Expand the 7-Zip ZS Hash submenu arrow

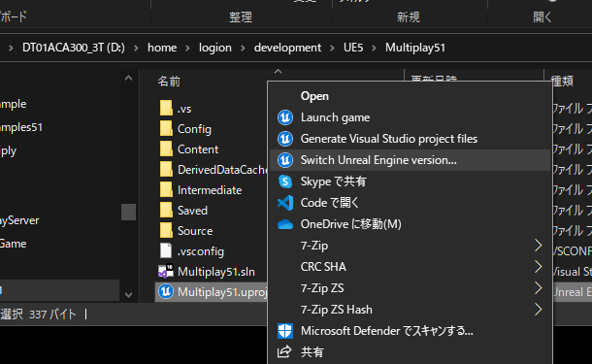coord(539,310)
